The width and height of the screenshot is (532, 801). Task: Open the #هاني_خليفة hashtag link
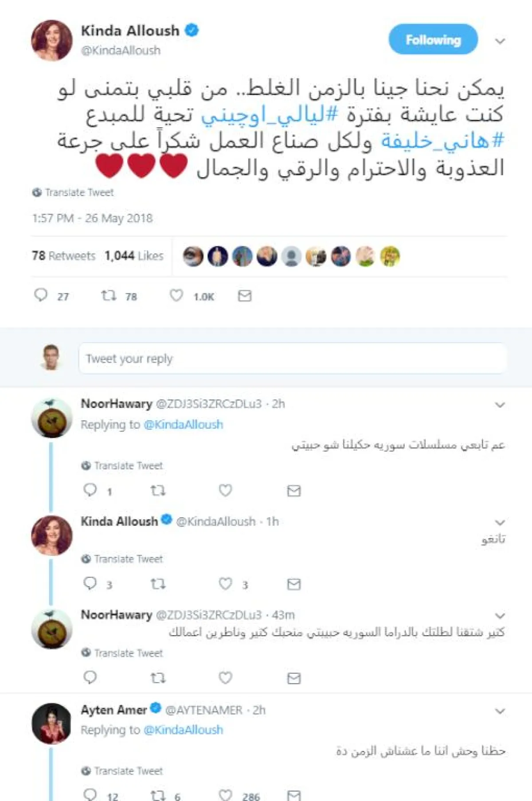(442, 141)
